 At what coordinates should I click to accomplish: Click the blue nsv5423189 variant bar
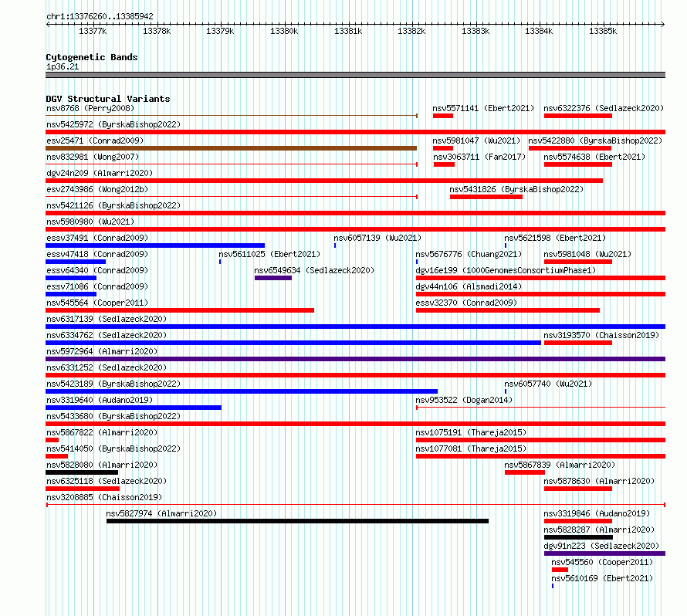242,391
